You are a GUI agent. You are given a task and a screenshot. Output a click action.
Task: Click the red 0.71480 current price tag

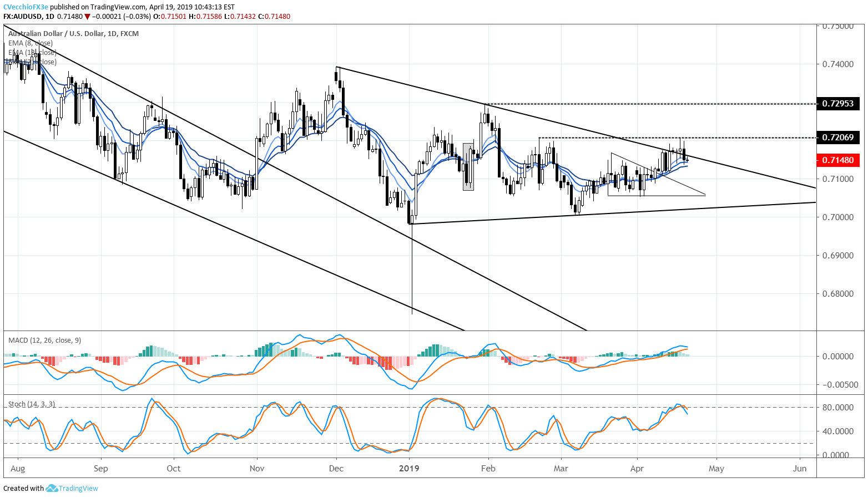[x=838, y=160]
